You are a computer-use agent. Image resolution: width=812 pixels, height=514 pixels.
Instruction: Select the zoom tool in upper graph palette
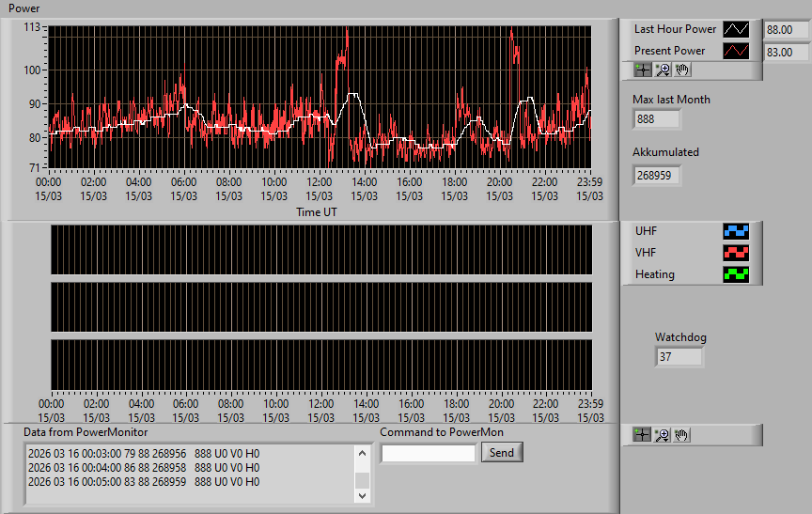coord(663,70)
